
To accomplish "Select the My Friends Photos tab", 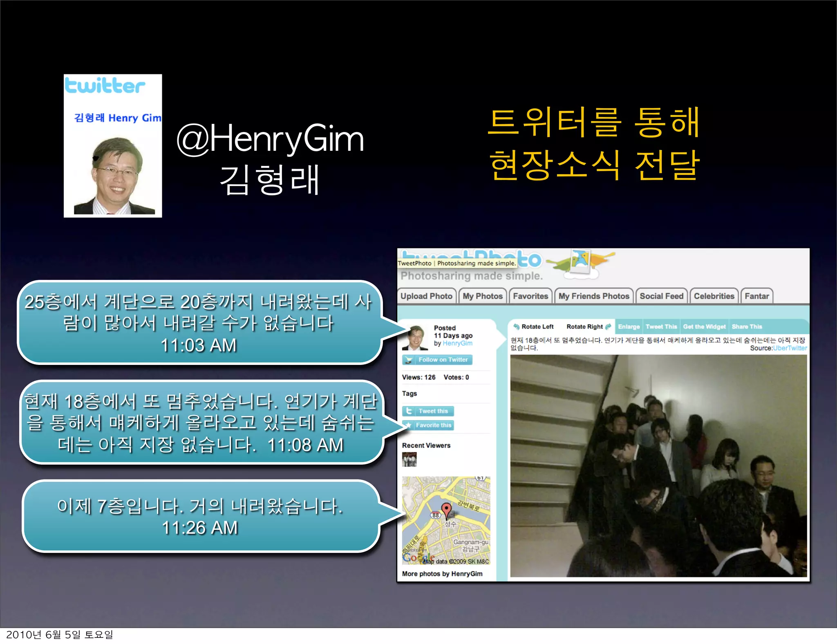I will coord(594,296).
